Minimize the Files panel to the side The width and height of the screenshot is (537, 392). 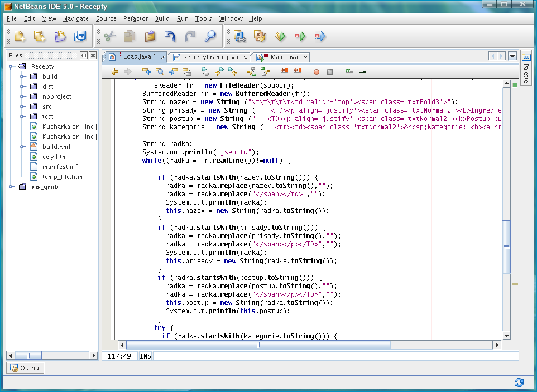(x=84, y=55)
